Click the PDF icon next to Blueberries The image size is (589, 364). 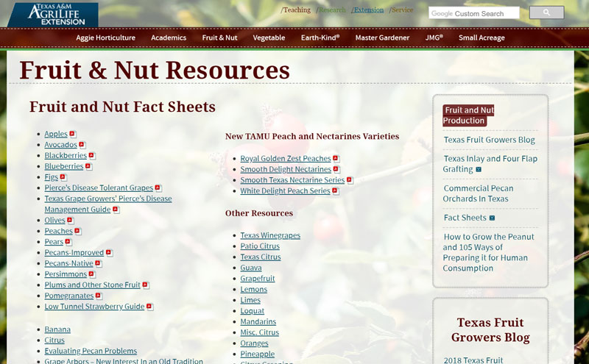[88, 166]
